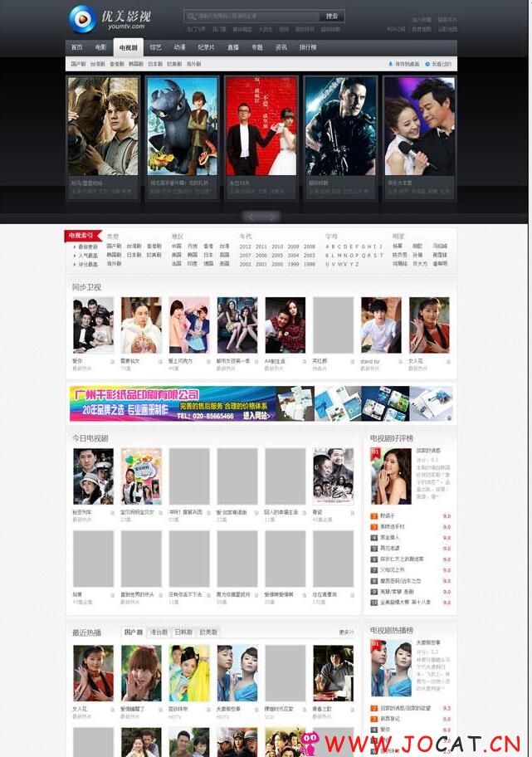The image size is (532, 757).
Task: Select the active 电视剧 navigation tab
Action: [129, 47]
